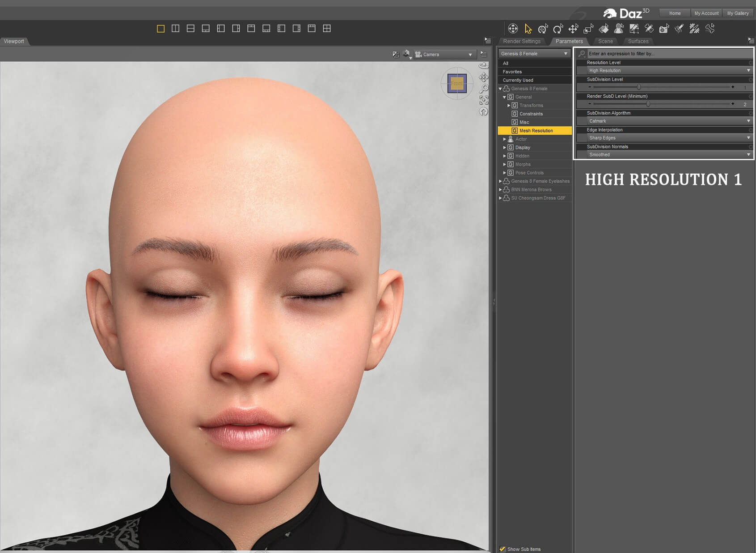Select the Spot Render camera tool
Viewport: 756px width, 553px height.
click(664, 29)
